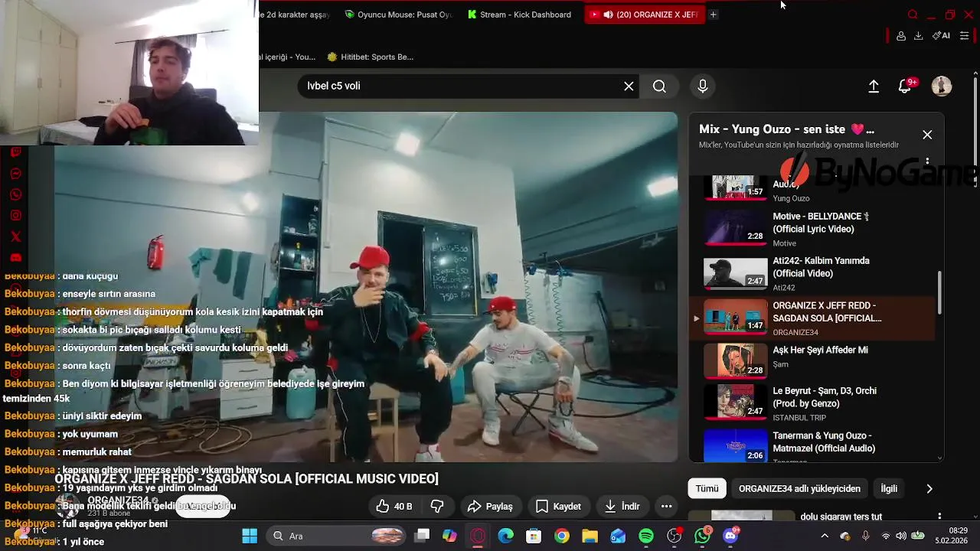Clear the YouTube search text

pos(629,86)
